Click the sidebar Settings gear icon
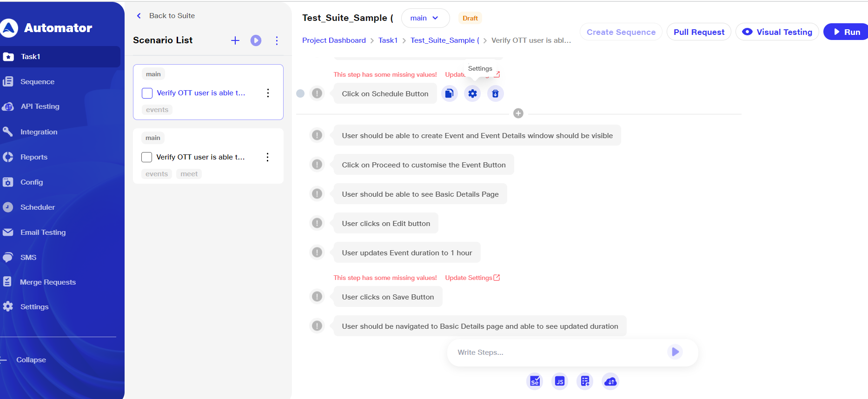The height and width of the screenshot is (399, 868). (x=8, y=307)
